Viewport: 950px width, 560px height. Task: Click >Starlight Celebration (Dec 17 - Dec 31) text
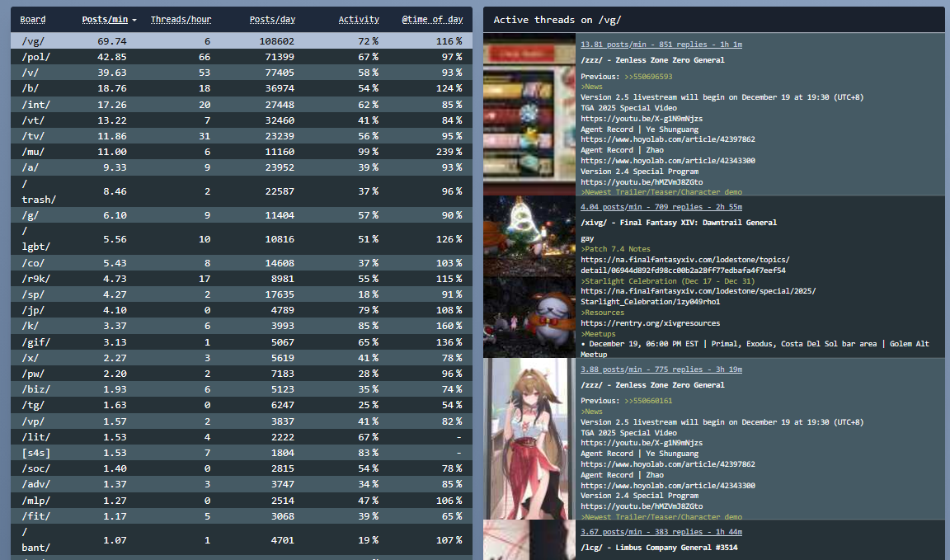coord(668,281)
